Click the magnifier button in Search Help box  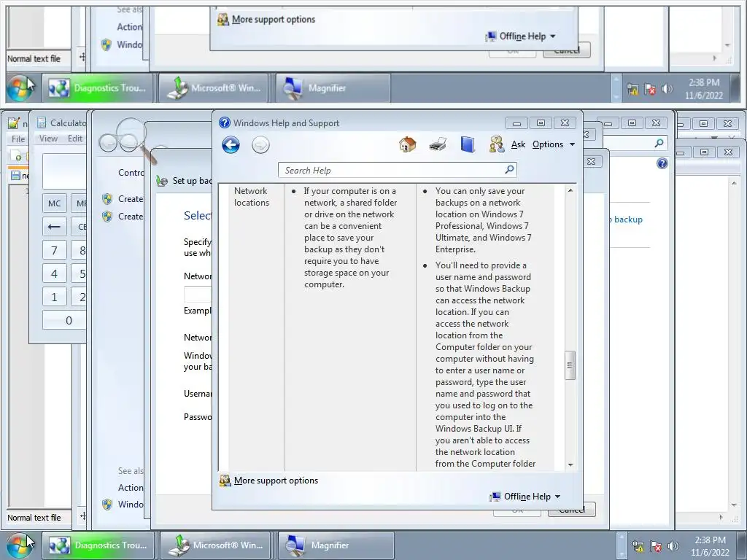tap(509, 169)
